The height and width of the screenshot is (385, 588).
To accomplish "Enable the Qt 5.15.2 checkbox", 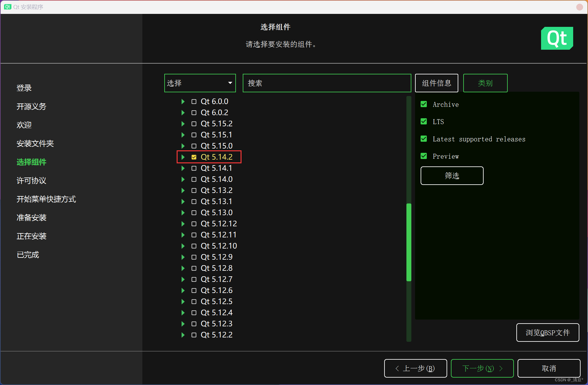I will point(194,124).
